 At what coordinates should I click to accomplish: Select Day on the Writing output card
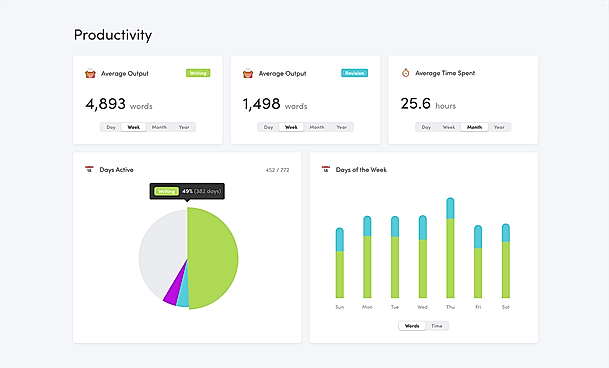pos(111,127)
